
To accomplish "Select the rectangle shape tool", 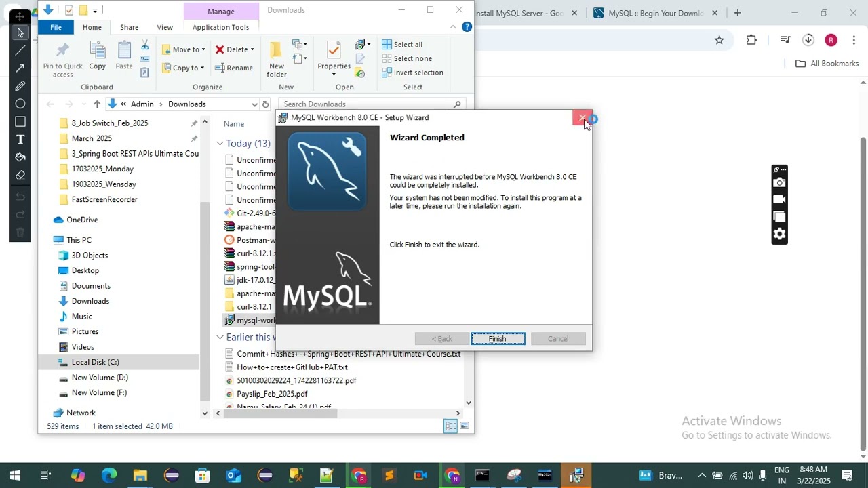I will 20,121.
